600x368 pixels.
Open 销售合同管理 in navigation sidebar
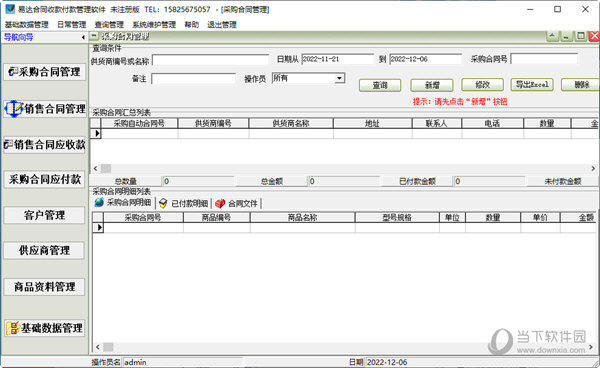pyautogui.click(x=44, y=108)
